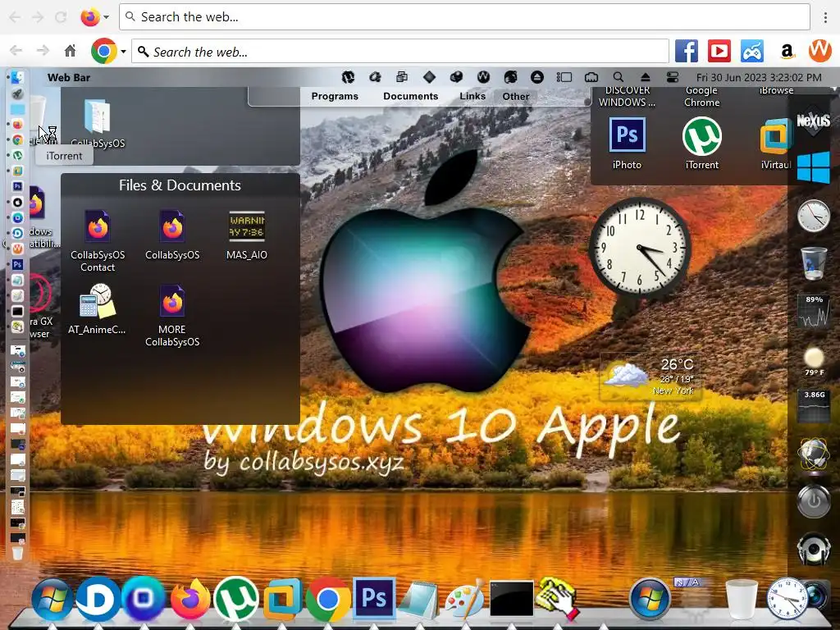Viewport: 840px width, 630px height.
Task: Open the YouTube shortcut icon
Action: [x=719, y=52]
